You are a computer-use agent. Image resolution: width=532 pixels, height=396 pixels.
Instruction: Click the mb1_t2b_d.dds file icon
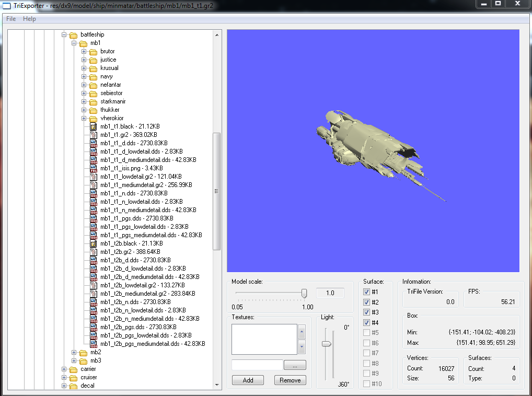[94, 260]
